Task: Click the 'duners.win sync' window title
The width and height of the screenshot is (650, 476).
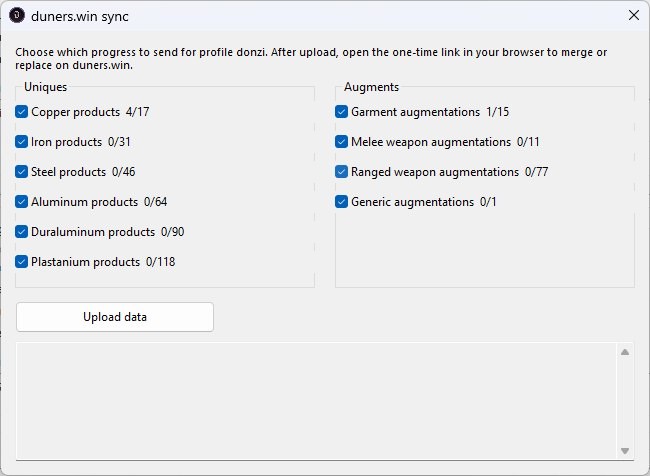Action: [x=80, y=16]
